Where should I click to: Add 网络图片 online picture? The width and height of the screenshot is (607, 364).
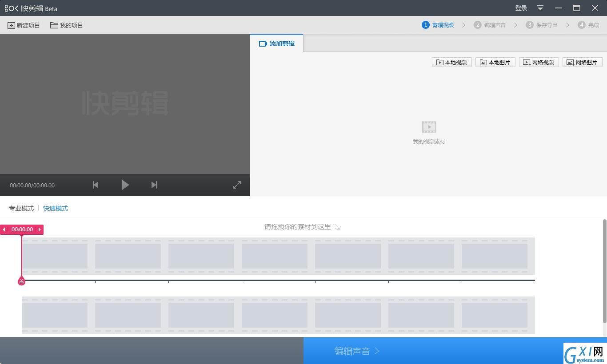pos(583,62)
